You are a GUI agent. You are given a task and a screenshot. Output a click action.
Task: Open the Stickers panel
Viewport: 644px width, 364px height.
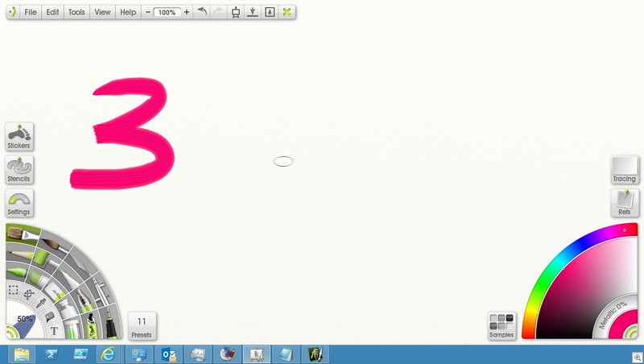[x=19, y=137]
